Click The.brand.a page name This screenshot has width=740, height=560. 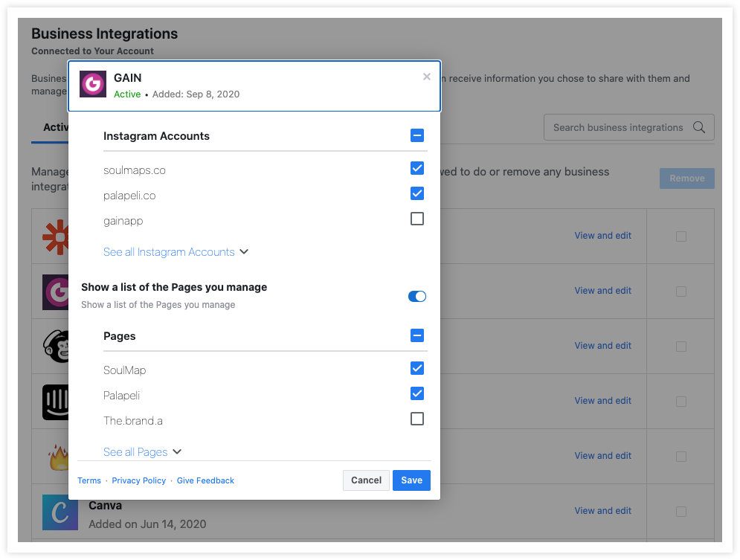pyautogui.click(x=133, y=421)
